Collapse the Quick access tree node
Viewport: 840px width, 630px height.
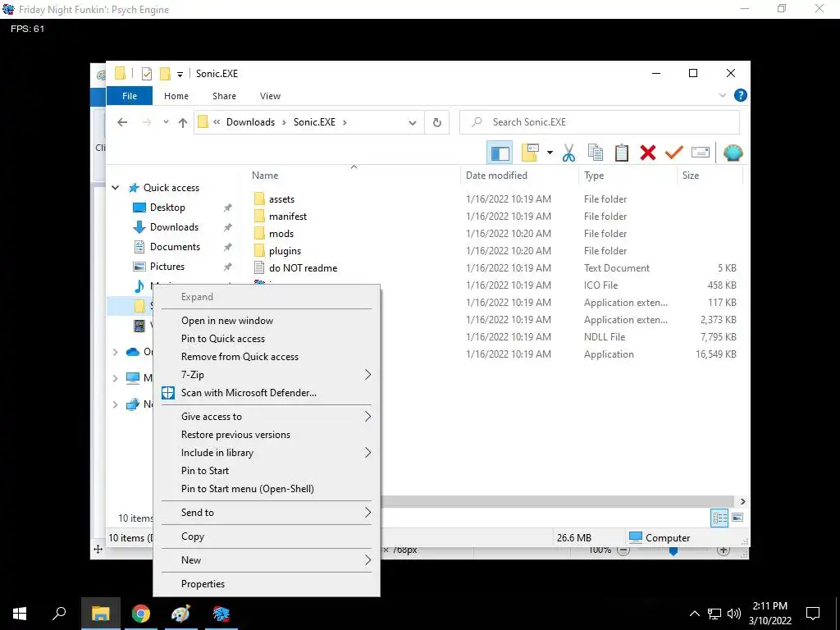tap(115, 188)
